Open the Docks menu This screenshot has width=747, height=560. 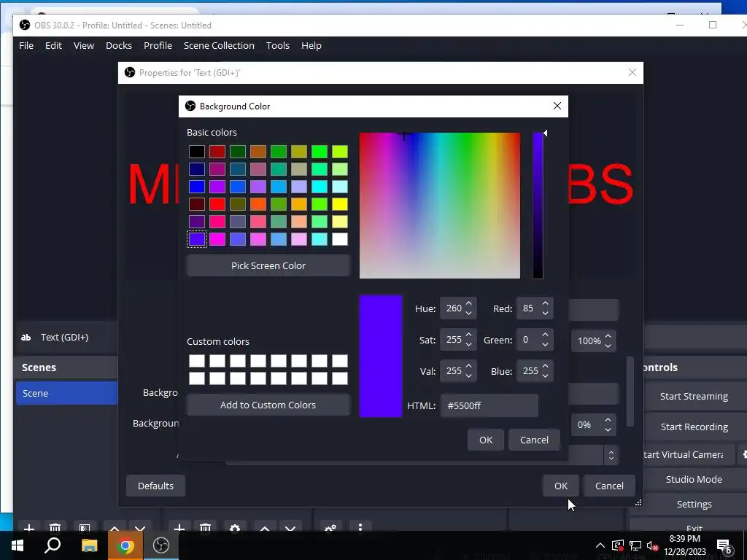(119, 46)
